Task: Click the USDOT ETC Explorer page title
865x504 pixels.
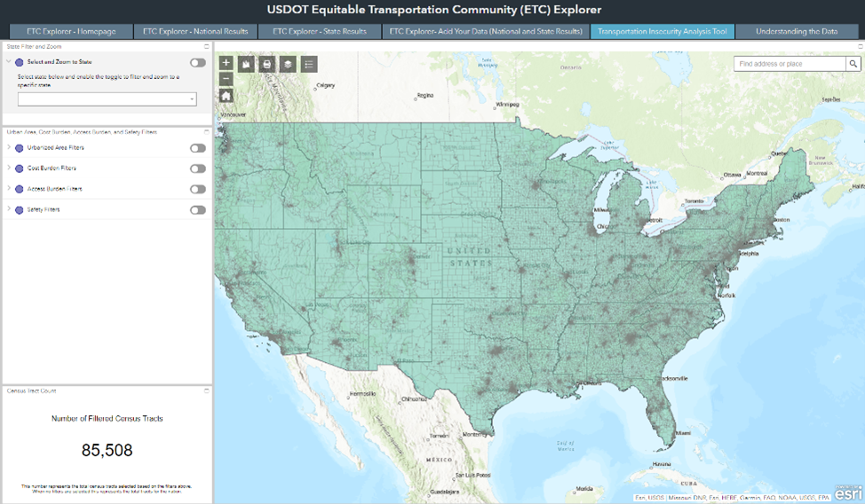Action: 434,10
